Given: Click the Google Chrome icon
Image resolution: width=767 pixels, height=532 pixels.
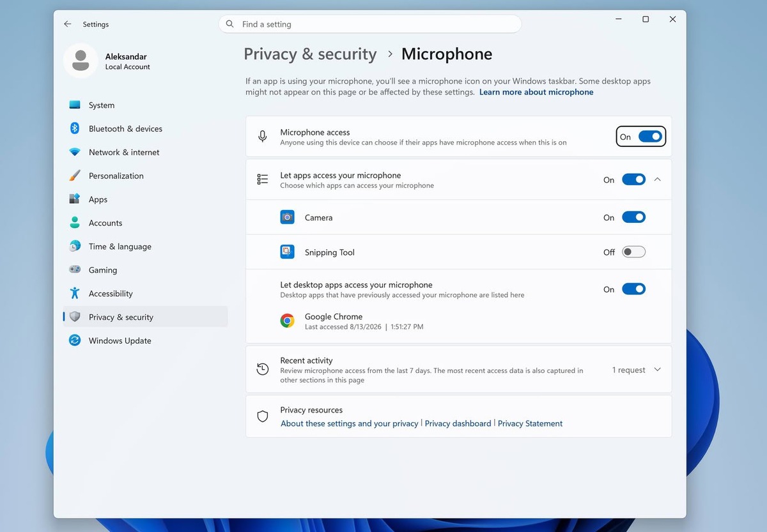Looking at the screenshot, I should [x=288, y=321].
